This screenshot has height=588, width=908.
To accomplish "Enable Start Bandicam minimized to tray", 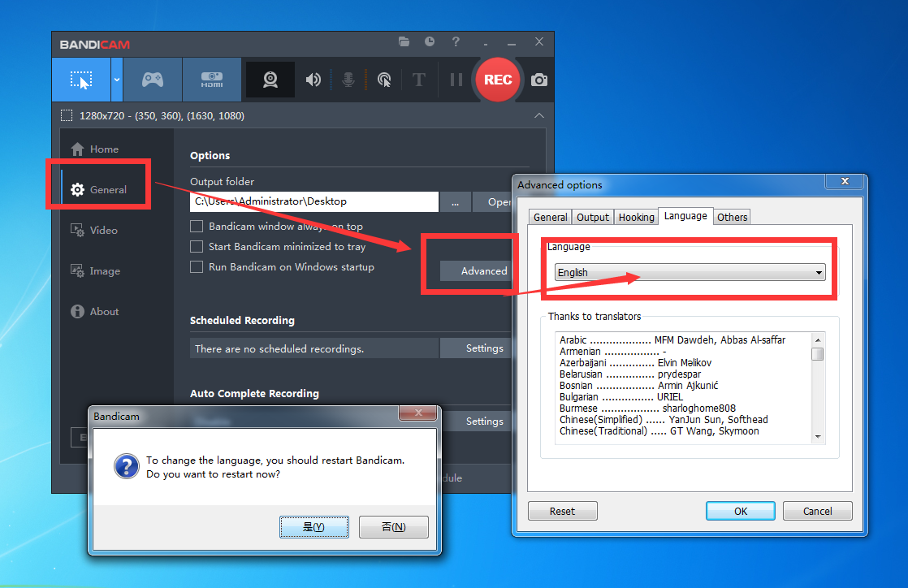I will point(197,246).
